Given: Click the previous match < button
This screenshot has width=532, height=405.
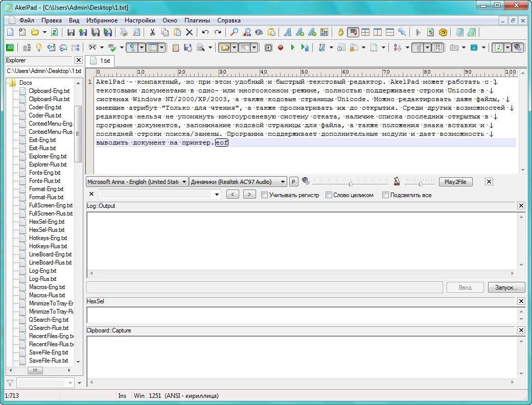Looking at the screenshot, I should point(233,195).
